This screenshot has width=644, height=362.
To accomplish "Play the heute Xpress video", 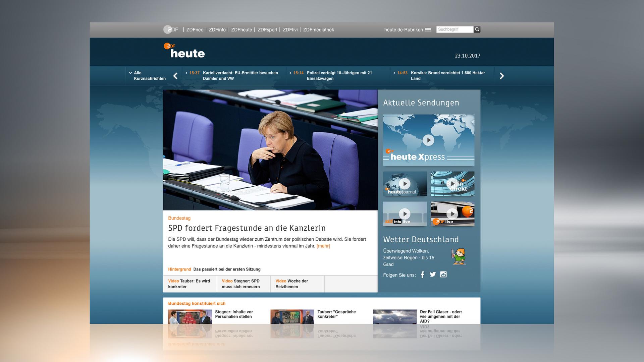I will coord(429,140).
